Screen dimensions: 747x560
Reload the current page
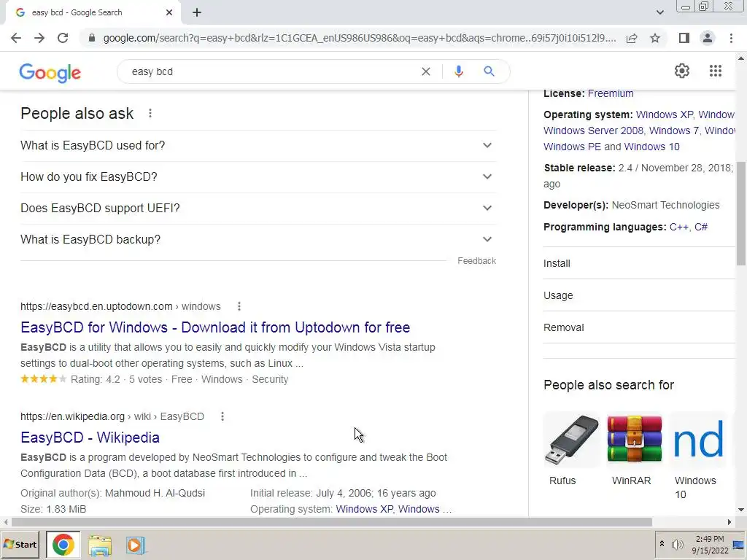63,38
